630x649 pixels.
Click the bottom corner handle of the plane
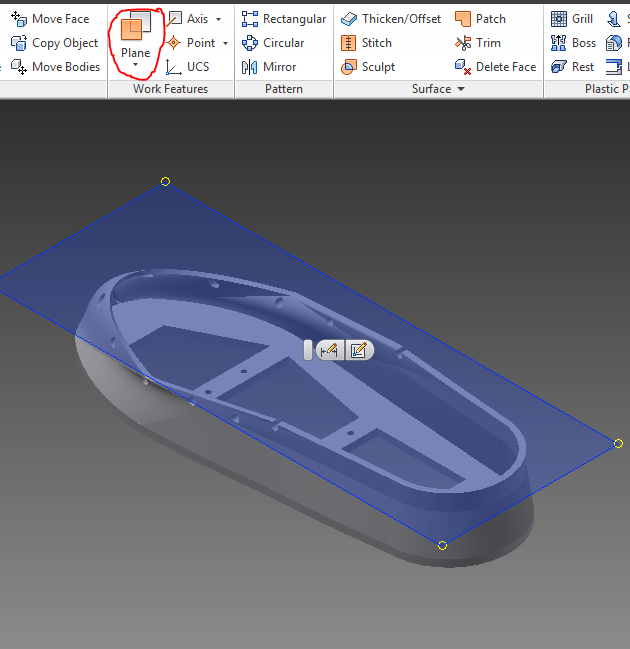click(x=442, y=546)
